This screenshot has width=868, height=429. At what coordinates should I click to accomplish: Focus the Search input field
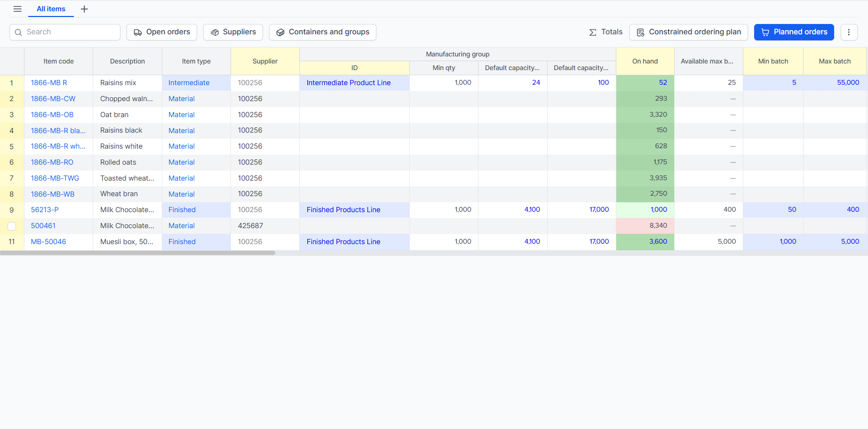(65, 32)
